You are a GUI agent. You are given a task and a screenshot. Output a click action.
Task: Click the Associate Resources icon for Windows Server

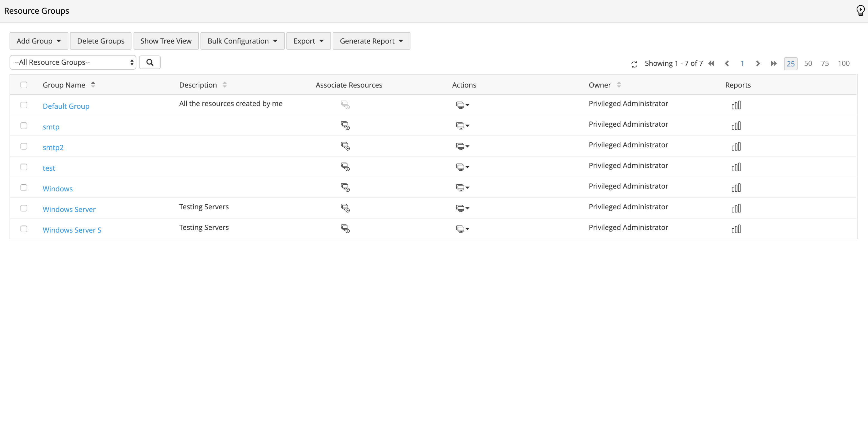[345, 208]
